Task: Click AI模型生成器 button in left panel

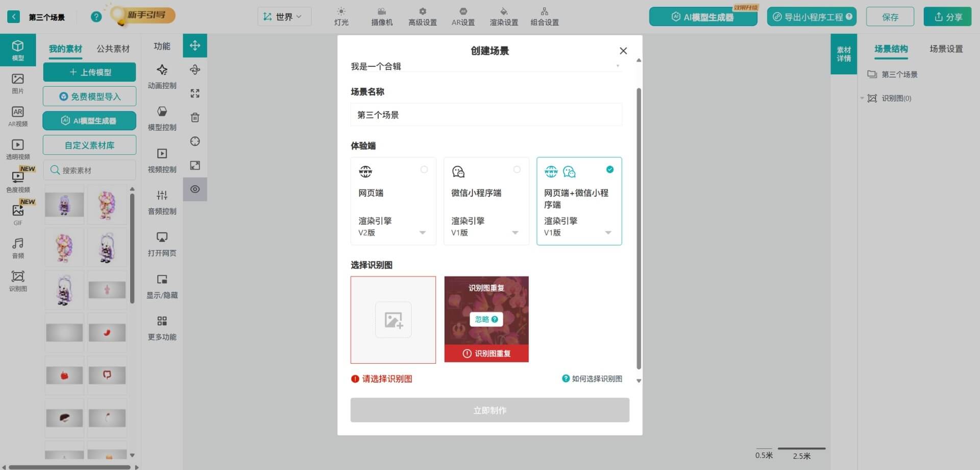Action: (89, 121)
